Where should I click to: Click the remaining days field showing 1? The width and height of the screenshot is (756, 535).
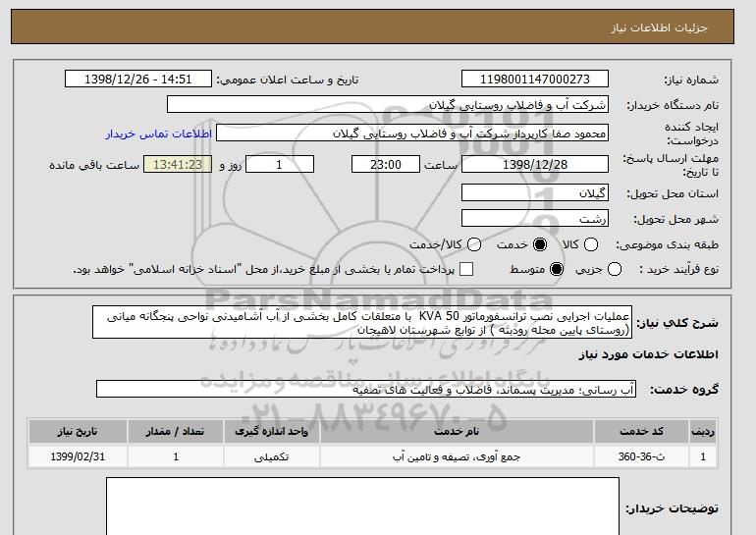pyautogui.click(x=280, y=164)
